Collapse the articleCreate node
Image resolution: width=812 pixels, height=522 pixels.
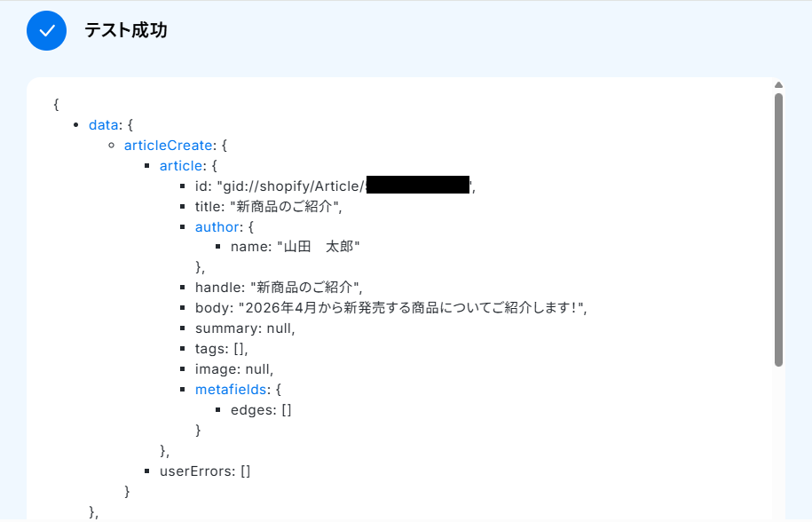click(x=168, y=145)
